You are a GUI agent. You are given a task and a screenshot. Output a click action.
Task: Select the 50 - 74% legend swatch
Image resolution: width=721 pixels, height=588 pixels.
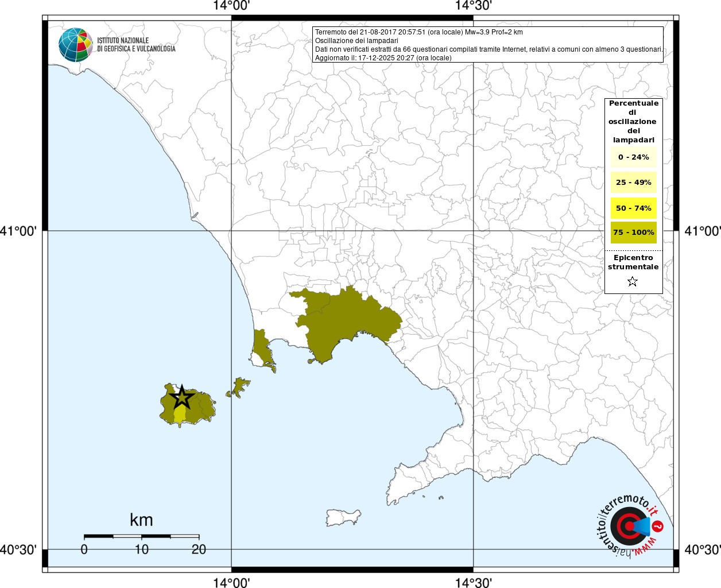(x=634, y=208)
